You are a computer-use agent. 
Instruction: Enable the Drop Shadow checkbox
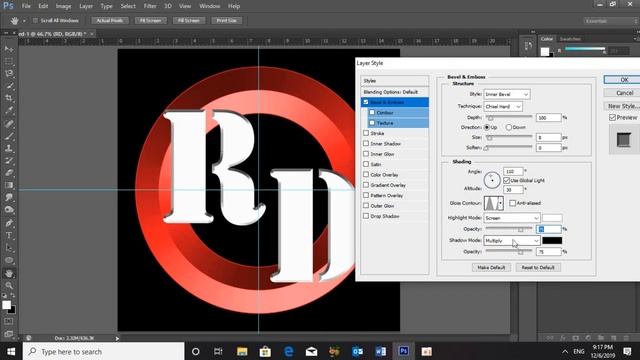pos(366,216)
